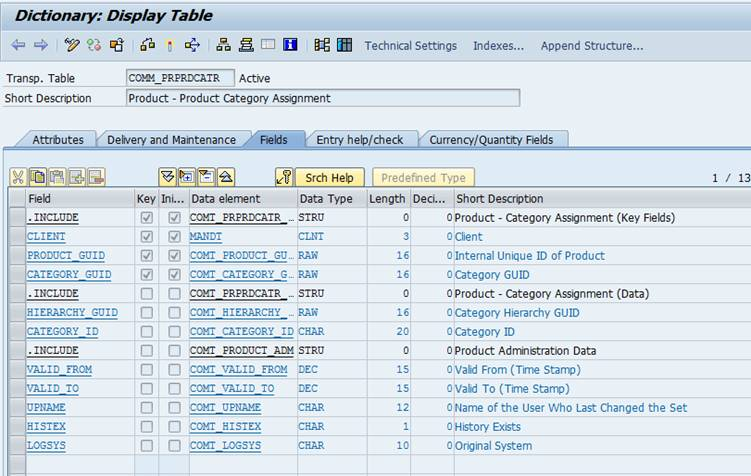Screen dimensions: 751x476
Task: Toggle Initial checkbox for VALID_FROM
Action: click(x=174, y=370)
